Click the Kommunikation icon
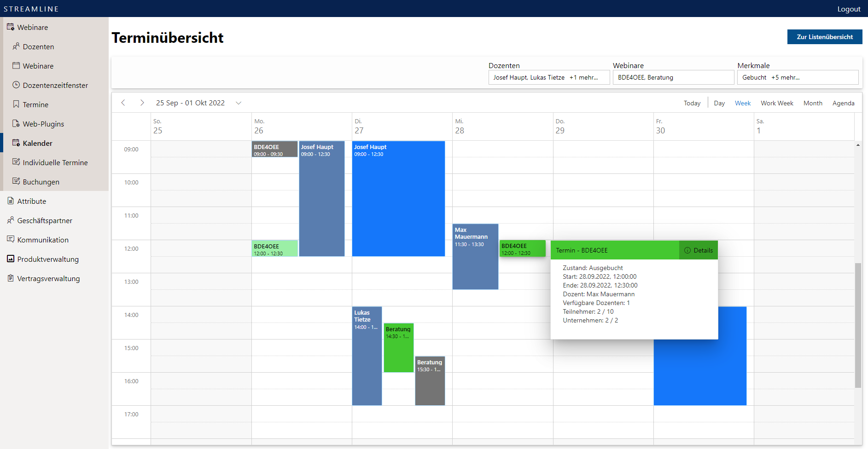 click(x=11, y=240)
